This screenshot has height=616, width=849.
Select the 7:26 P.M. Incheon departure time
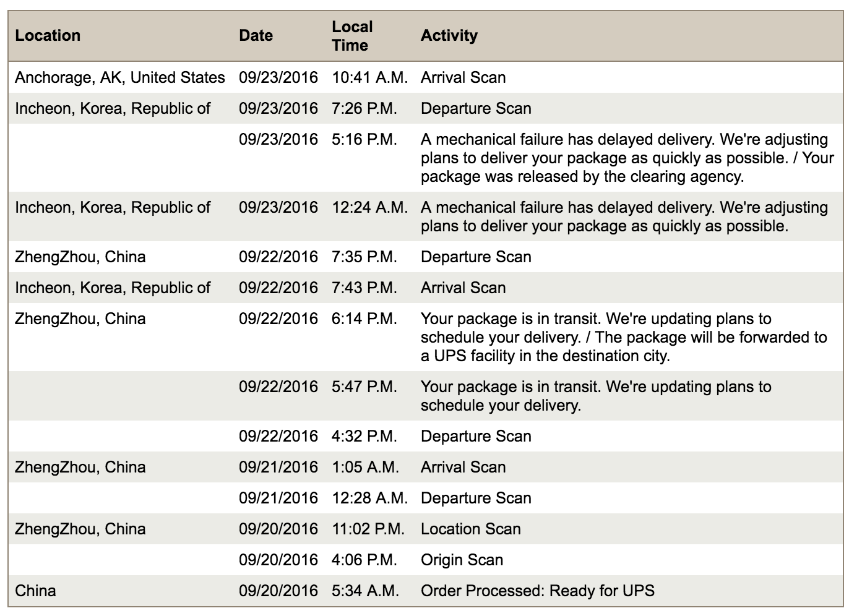pos(364,108)
